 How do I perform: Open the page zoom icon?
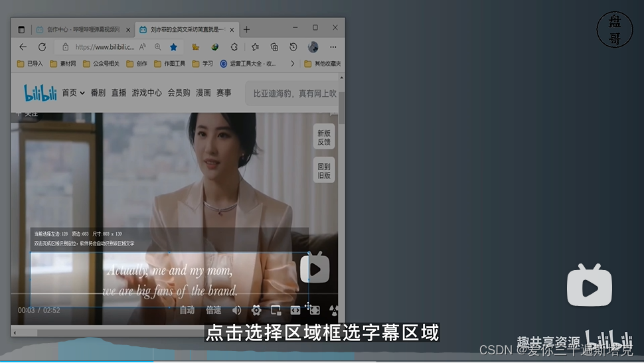pos(158,47)
